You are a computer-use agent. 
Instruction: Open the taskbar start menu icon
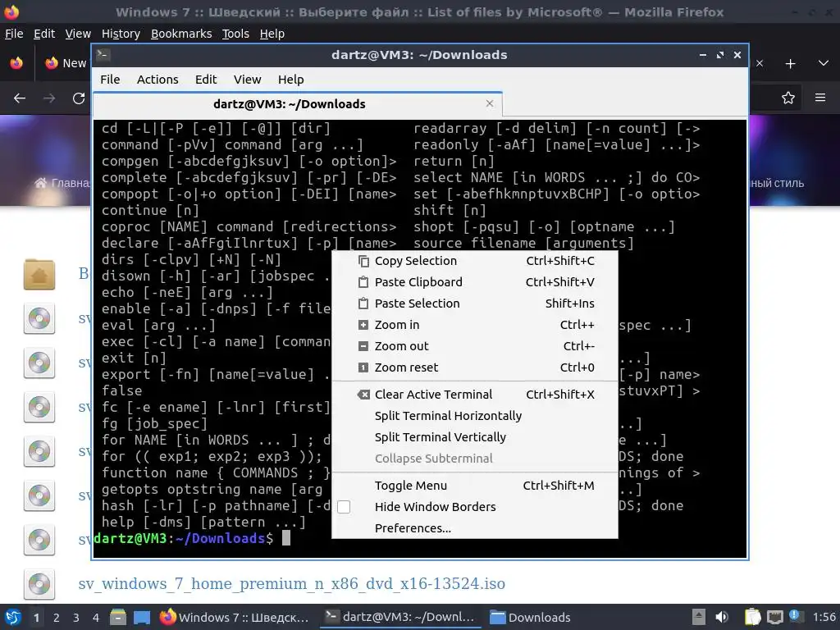(x=12, y=617)
